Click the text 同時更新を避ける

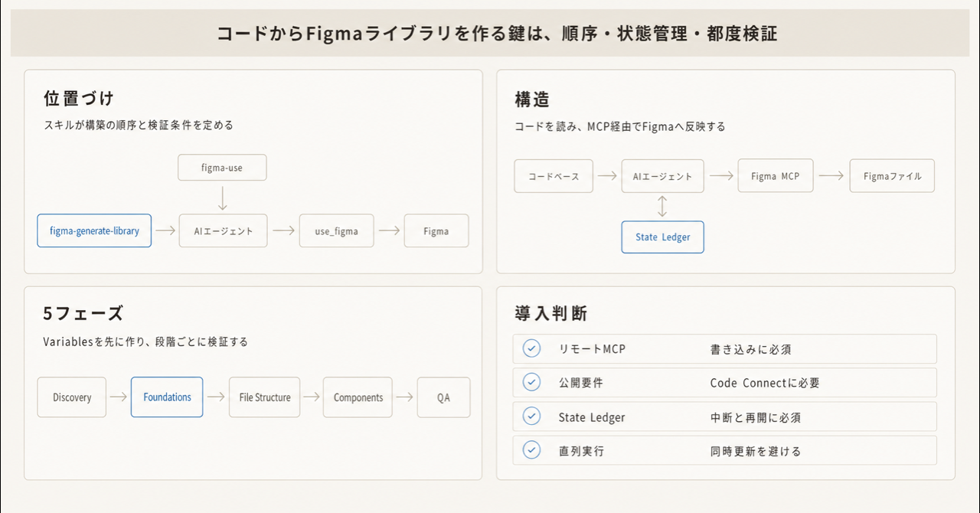click(756, 451)
